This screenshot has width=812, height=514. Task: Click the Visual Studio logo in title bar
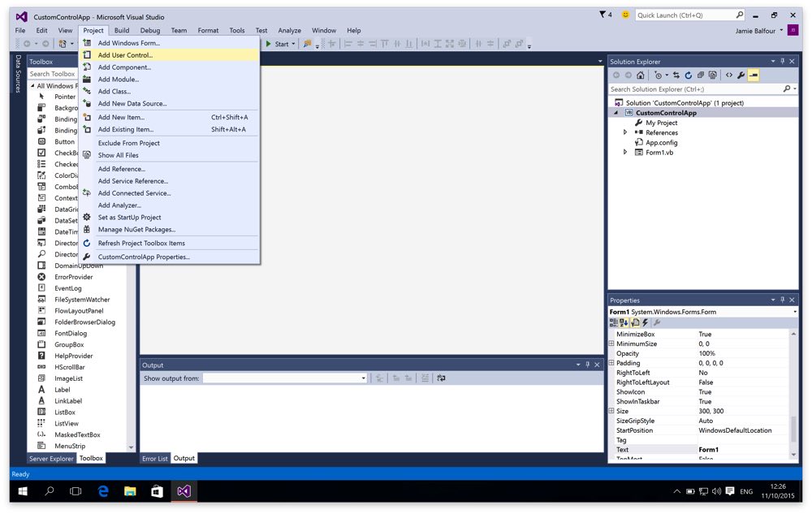pyautogui.click(x=22, y=16)
